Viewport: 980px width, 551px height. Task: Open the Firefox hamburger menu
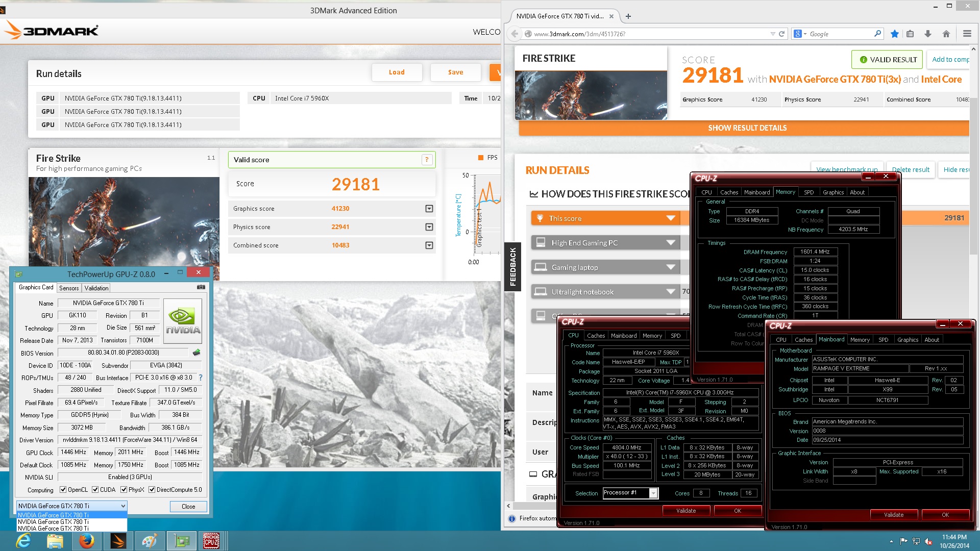point(967,34)
